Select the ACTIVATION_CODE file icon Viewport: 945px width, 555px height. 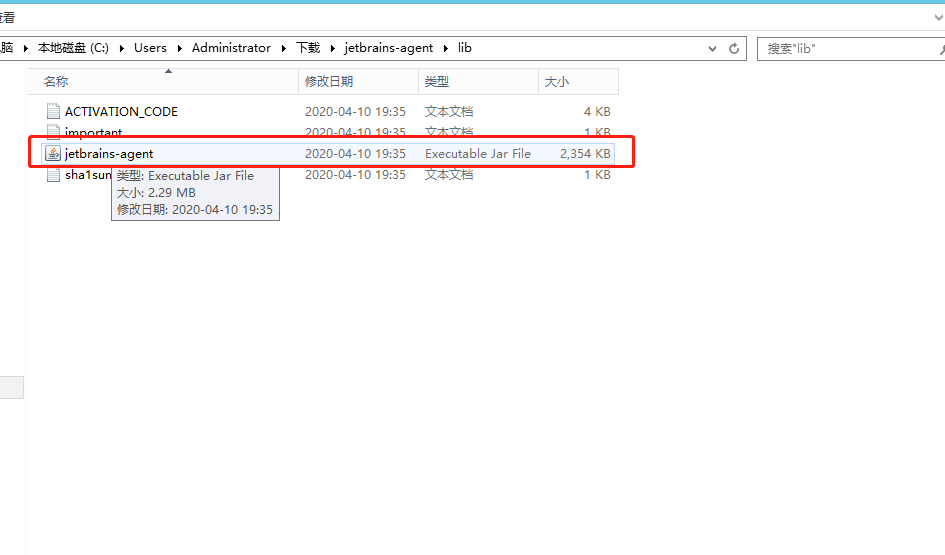(x=53, y=111)
